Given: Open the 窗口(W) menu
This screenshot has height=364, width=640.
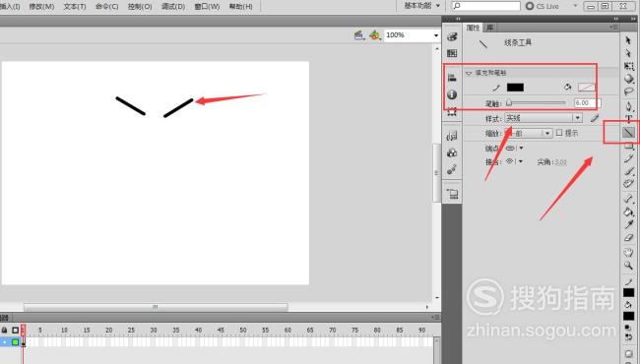Looking at the screenshot, I should 207,7.
